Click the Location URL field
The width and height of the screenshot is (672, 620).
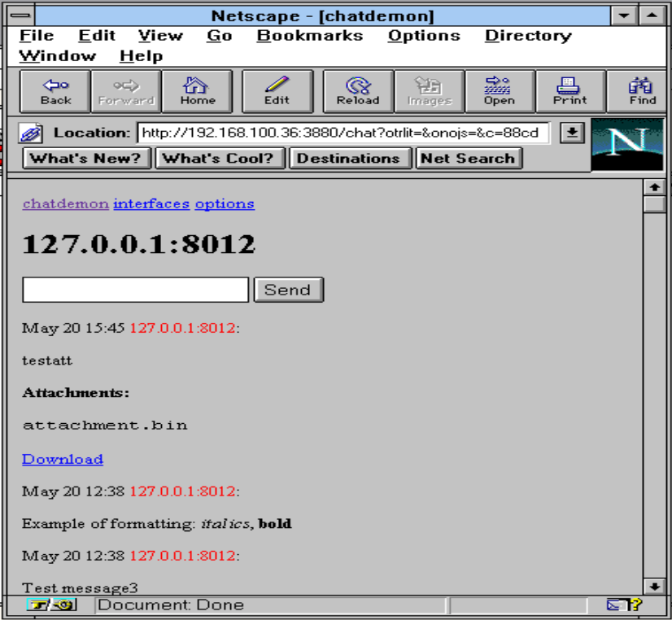pos(343,133)
